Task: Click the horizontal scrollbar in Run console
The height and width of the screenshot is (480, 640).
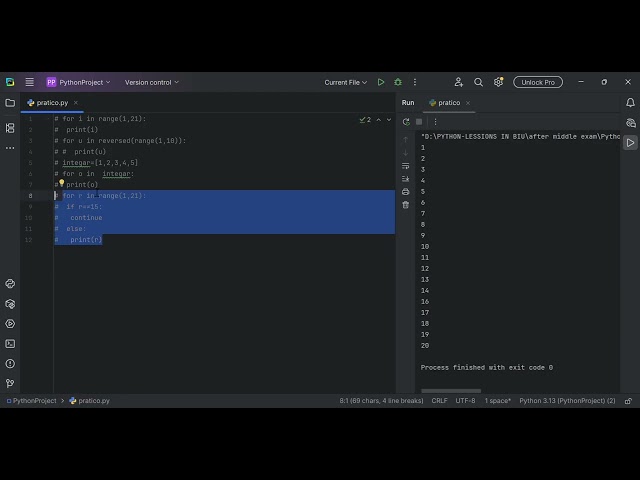Action: (451, 391)
